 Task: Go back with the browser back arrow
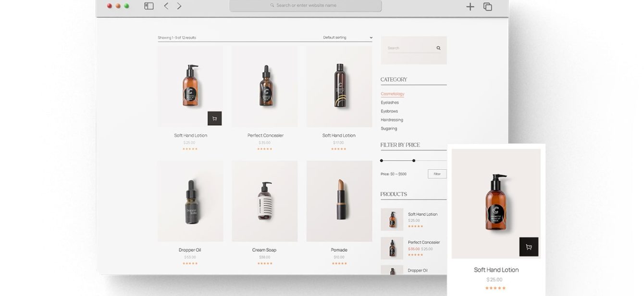pyautogui.click(x=166, y=6)
